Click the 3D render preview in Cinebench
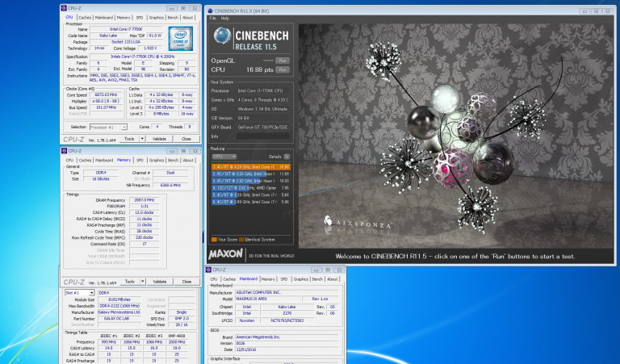This screenshot has height=364, width=620. (455, 136)
